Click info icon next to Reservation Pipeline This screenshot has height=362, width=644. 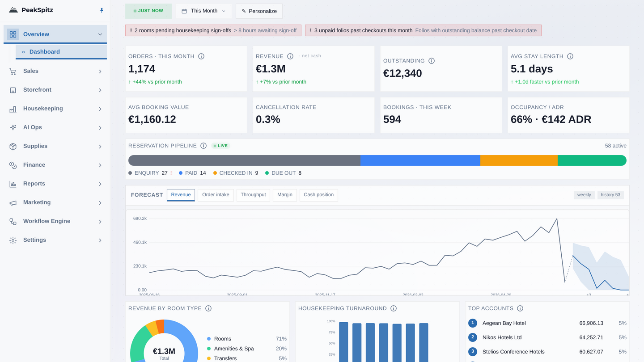pyautogui.click(x=203, y=146)
